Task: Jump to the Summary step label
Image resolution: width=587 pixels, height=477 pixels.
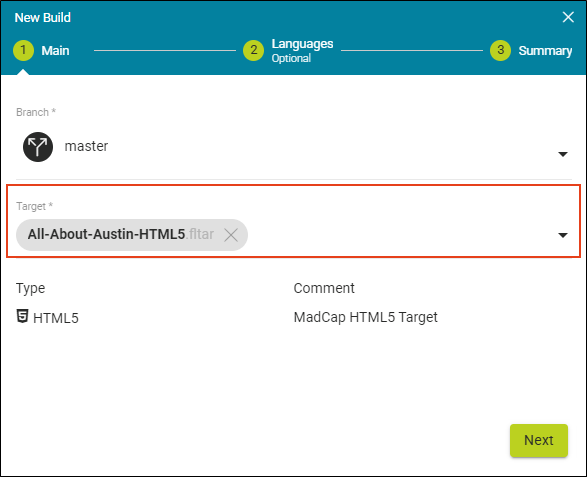Action: point(545,51)
